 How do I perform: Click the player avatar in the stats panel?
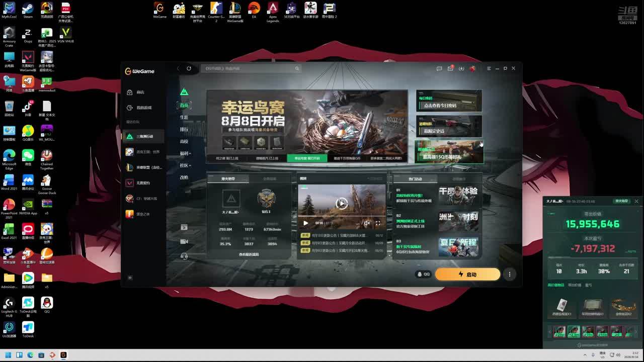231,199
